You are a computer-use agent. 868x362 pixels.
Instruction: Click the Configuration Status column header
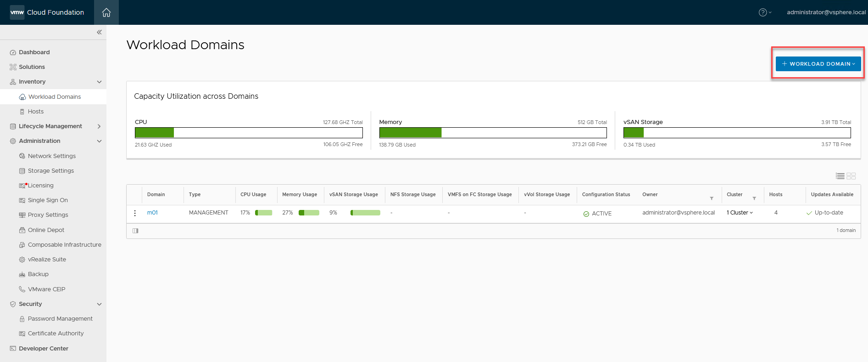tap(606, 195)
